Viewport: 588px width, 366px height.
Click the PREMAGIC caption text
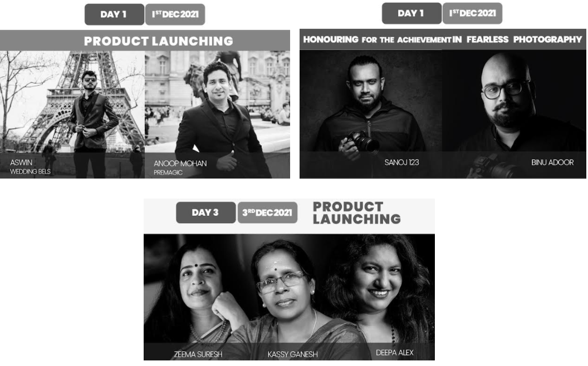168,172
